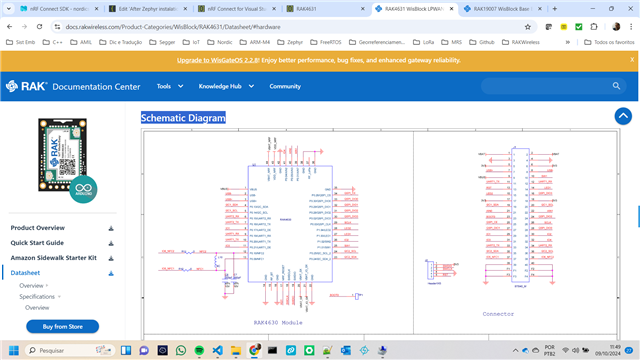Expand the Specifications sidebar section
The width and height of the screenshot is (640, 360).
point(40,296)
